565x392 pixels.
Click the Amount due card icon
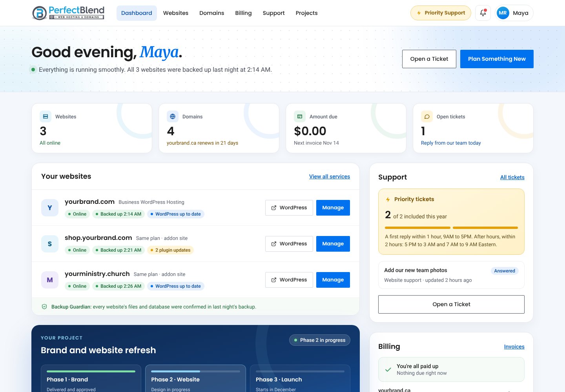(300, 116)
